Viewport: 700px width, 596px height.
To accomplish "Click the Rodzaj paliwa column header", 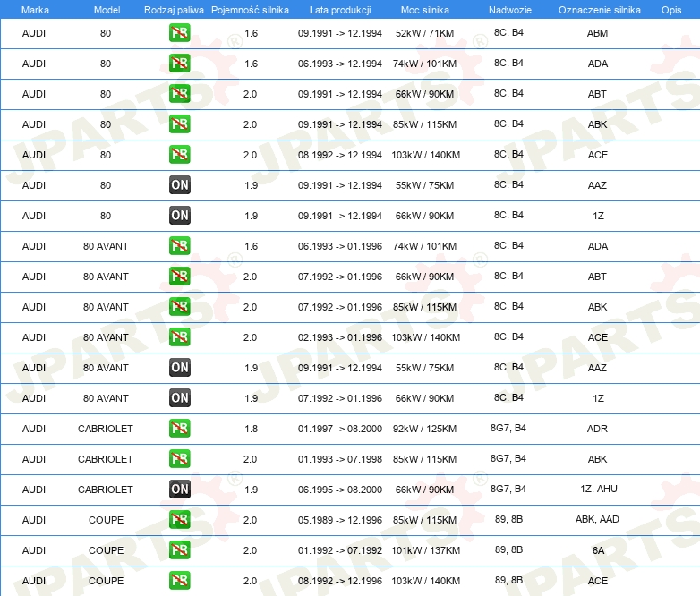I will click(x=174, y=10).
